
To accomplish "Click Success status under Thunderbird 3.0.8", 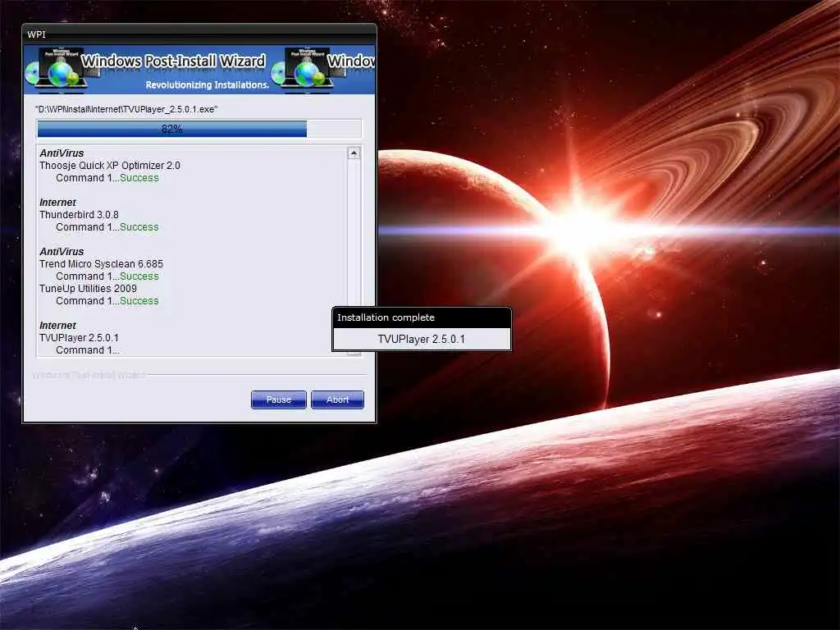I will click(x=139, y=227).
